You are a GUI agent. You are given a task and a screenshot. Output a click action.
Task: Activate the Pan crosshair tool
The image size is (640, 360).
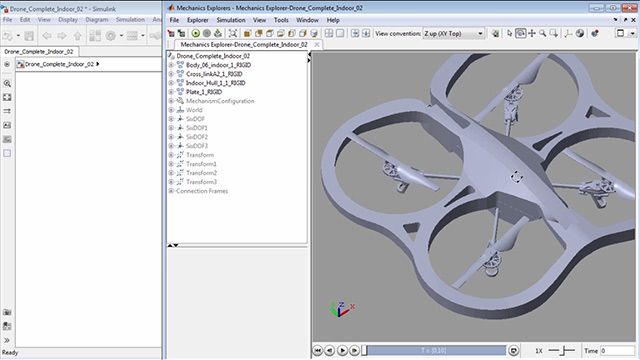(x=532, y=33)
